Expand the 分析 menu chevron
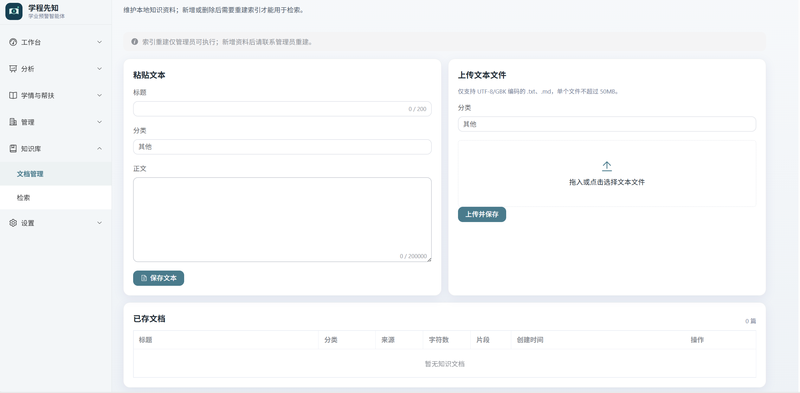Image resolution: width=800 pixels, height=393 pixels. (x=99, y=69)
